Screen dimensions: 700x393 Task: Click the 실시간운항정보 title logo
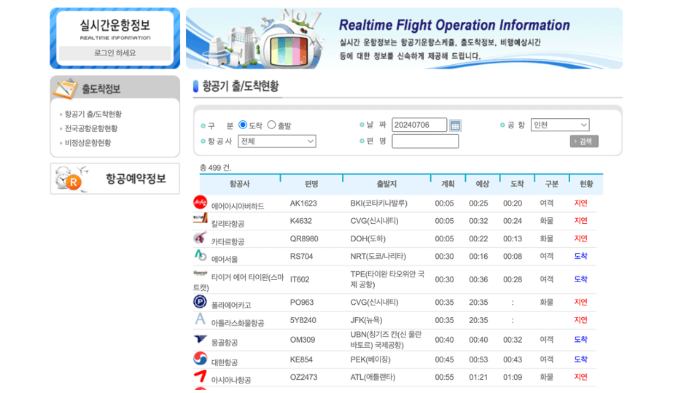[x=115, y=28]
